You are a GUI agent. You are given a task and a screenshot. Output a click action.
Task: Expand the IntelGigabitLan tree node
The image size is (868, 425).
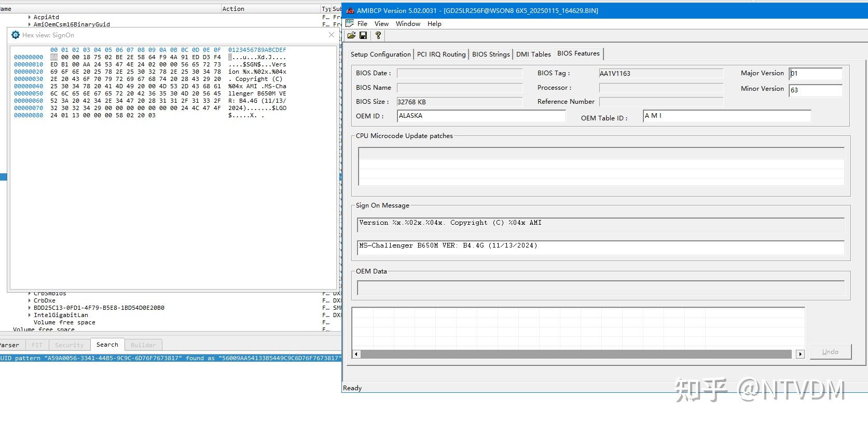[x=30, y=315]
